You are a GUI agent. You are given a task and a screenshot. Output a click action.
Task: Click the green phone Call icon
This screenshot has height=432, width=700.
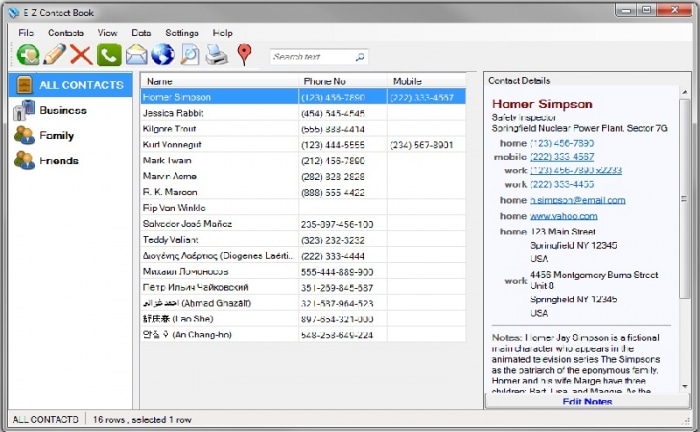pyautogui.click(x=109, y=55)
